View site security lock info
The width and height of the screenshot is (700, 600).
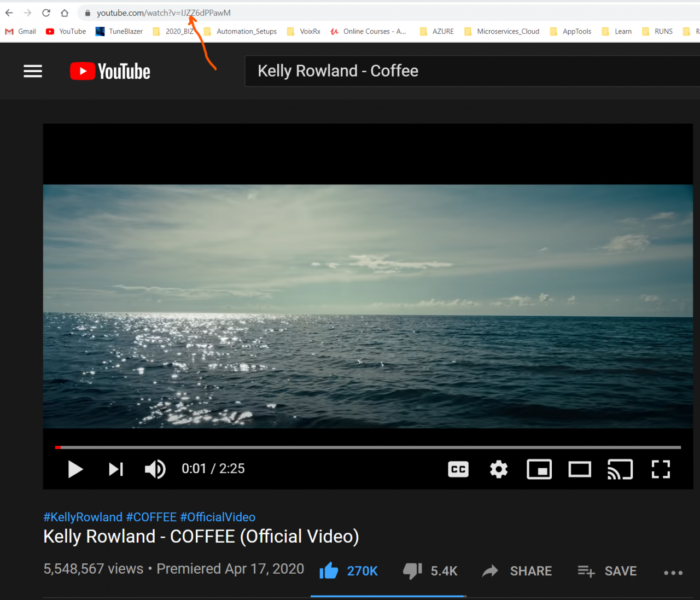pos(87,13)
